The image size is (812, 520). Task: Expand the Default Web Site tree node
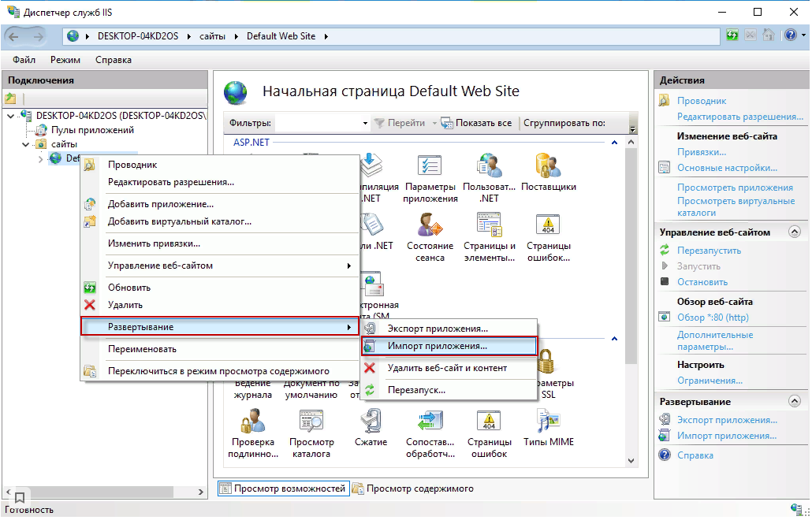click(x=41, y=159)
